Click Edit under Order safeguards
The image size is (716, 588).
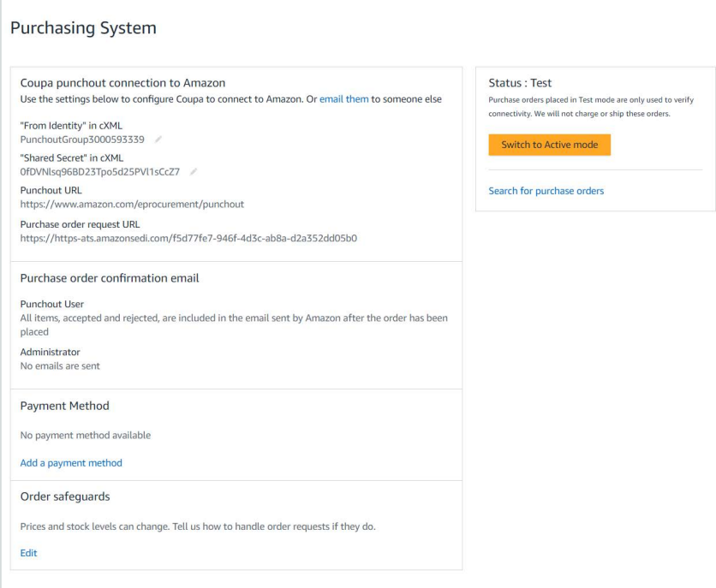[x=28, y=553]
